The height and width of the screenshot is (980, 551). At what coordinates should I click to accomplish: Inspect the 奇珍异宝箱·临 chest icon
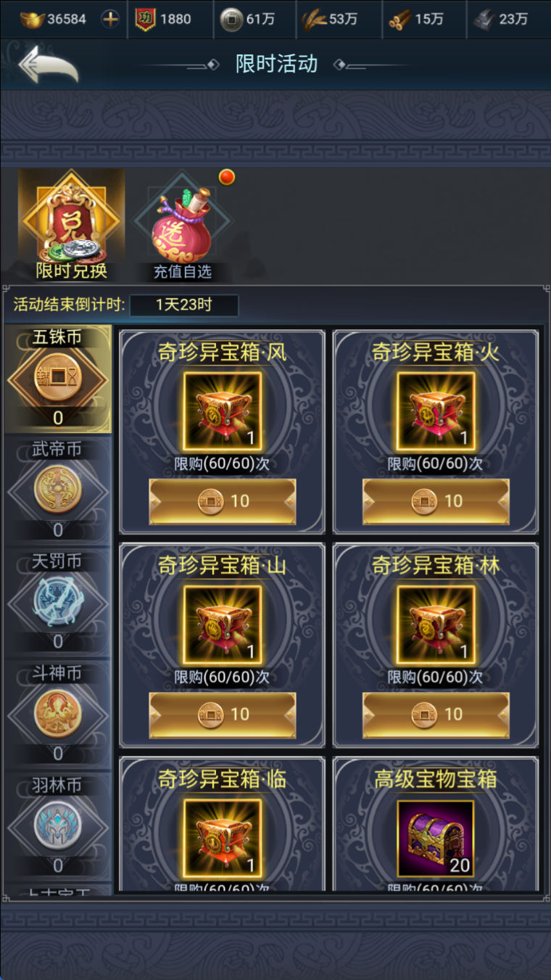pos(223,838)
